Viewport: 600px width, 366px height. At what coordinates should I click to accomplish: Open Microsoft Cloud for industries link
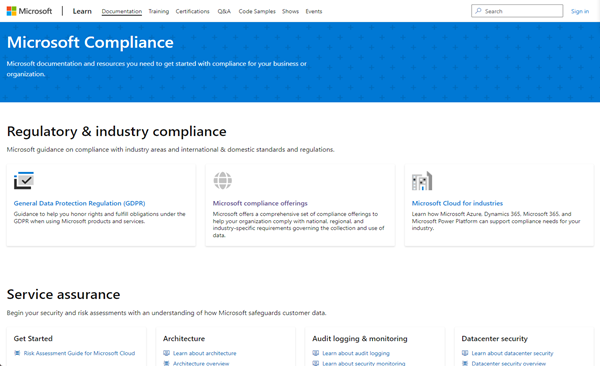[457, 203]
